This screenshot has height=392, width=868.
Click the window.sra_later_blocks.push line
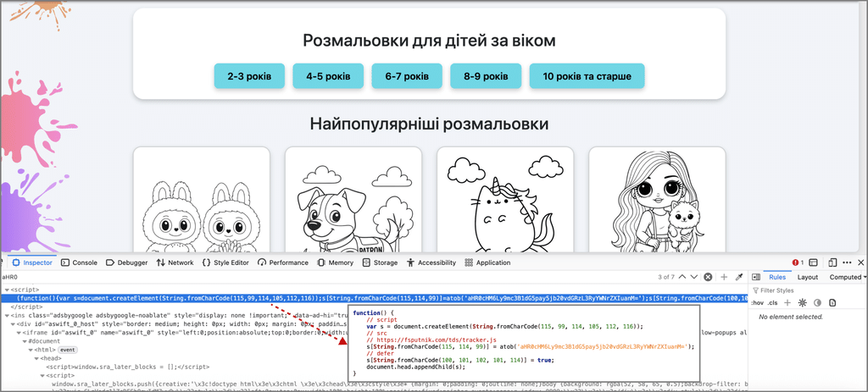398,384
